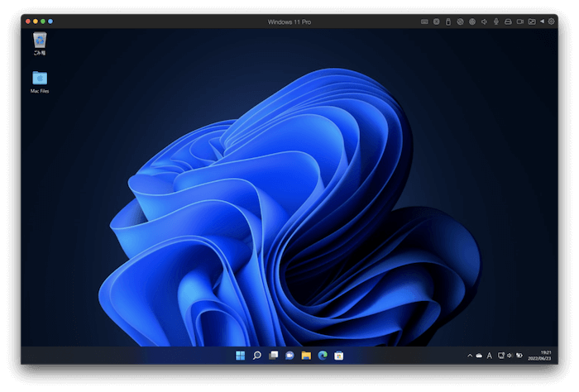Click the green fullscreen button in title bar
This screenshot has width=579, height=392.
pos(43,22)
